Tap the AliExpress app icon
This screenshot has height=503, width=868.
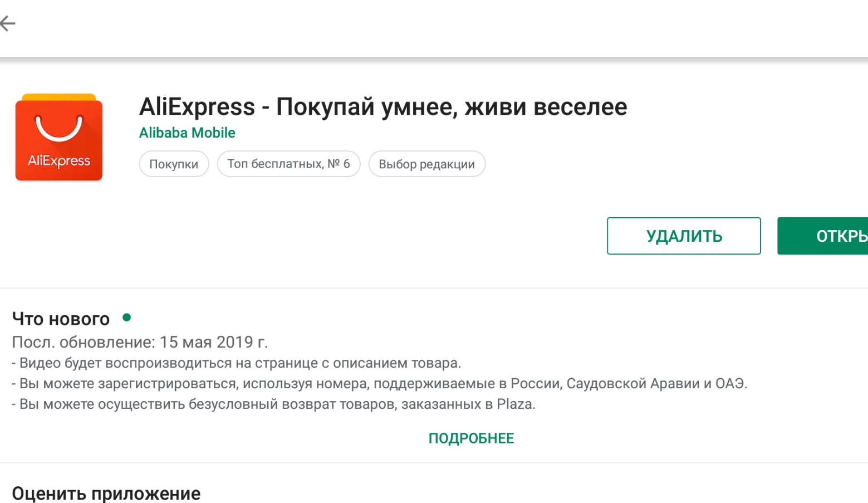pos(59,138)
